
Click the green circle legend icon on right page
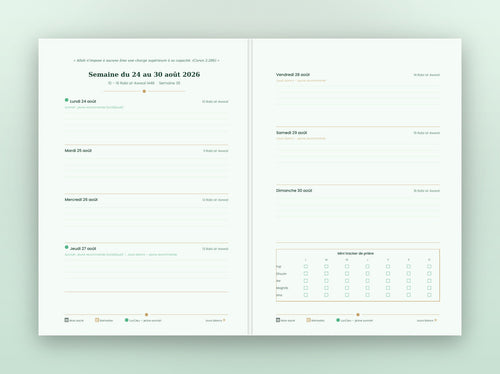point(338,320)
